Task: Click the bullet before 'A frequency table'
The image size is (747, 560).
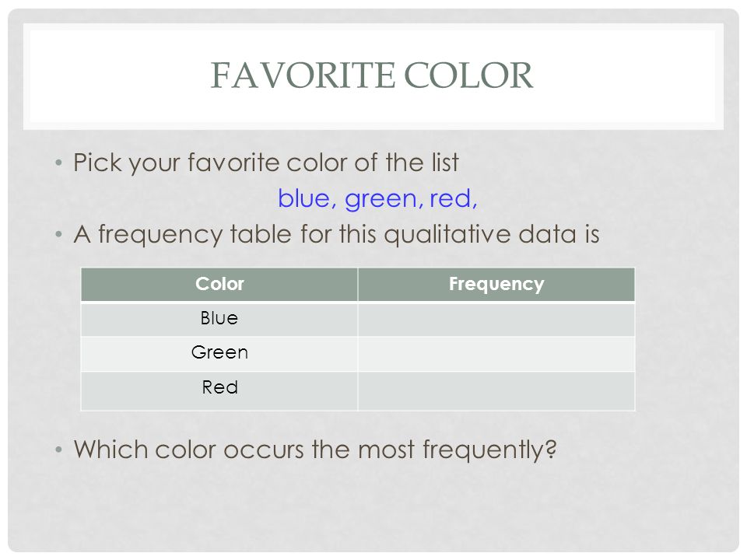Action: (x=58, y=234)
